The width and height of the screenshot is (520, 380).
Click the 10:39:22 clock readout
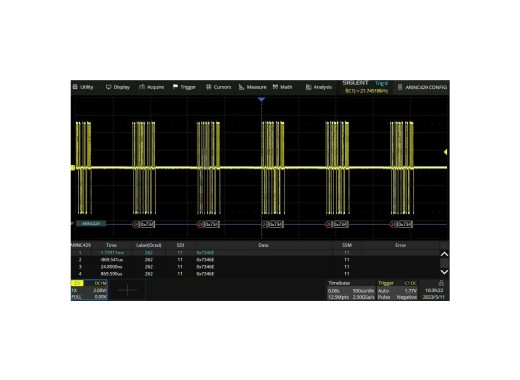(x=434, y=291)
